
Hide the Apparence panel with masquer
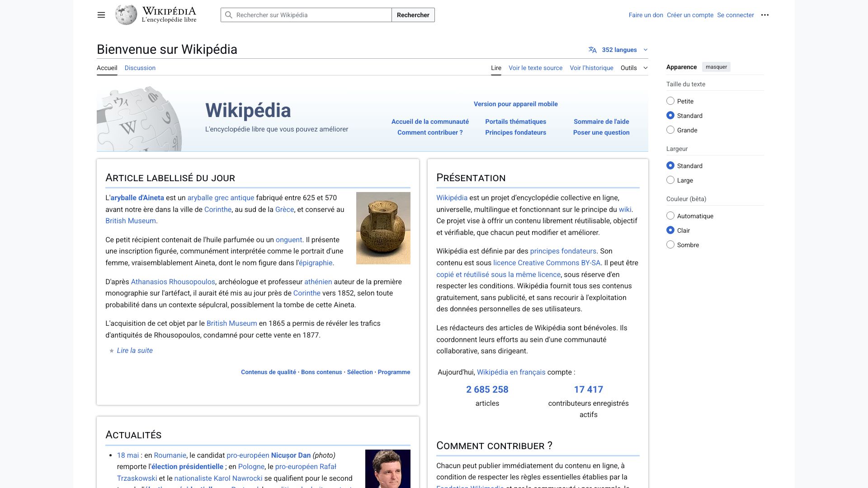point(716,67)
